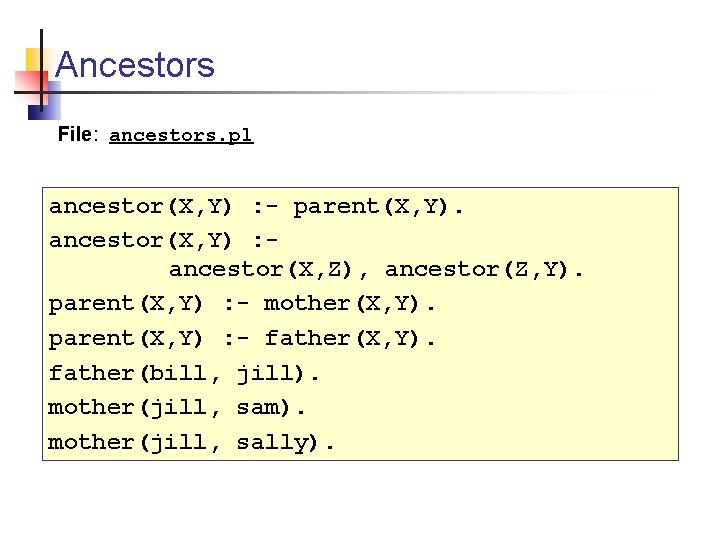Click the word "sam" in the code
The height and width of the screenshot is (540, 720).
[258, 407]
